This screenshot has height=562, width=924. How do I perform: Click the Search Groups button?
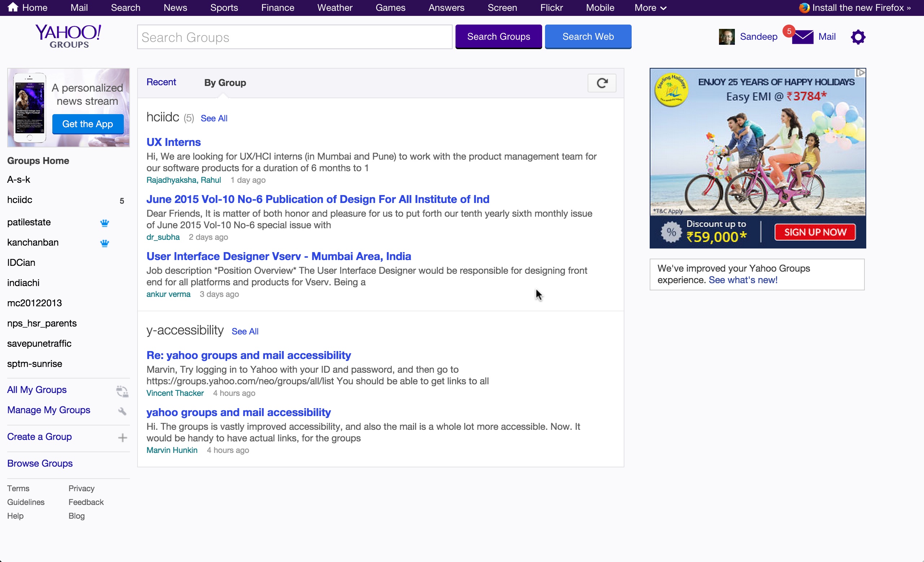tap(498, 37)
